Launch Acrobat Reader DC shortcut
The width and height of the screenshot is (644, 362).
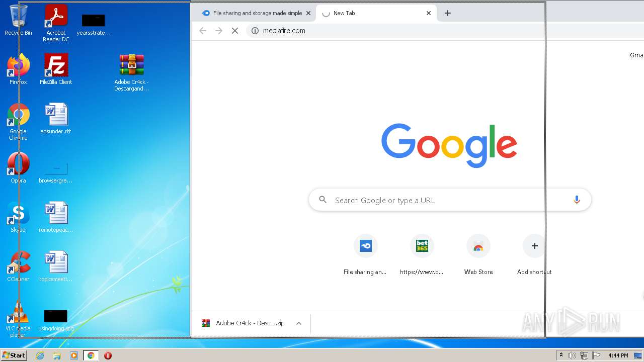click(x=56, y=23)
